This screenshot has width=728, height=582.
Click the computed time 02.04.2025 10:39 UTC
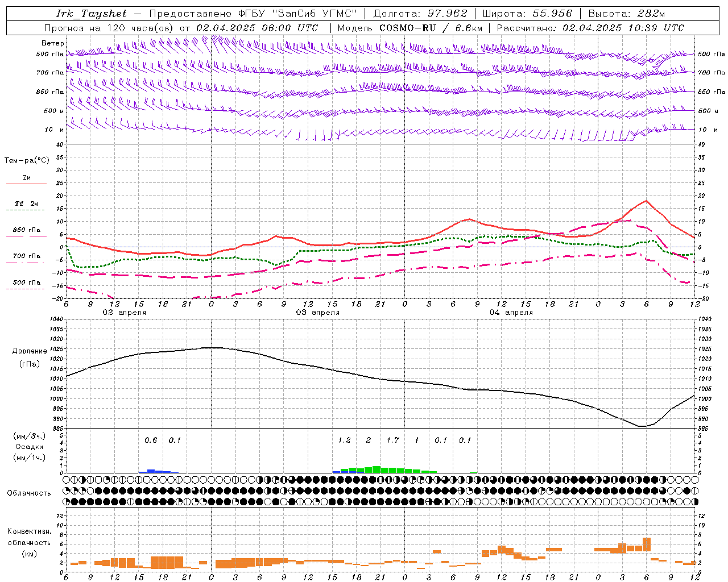click(623, 28)
